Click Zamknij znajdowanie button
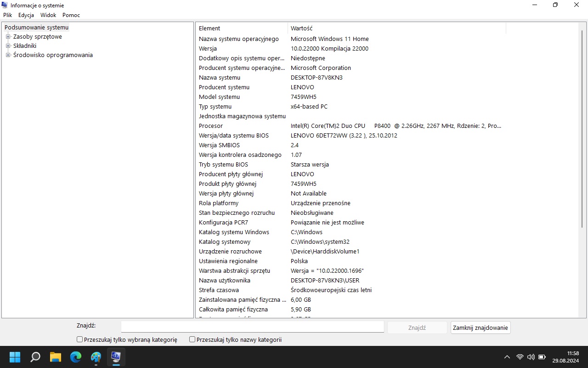Viewport: 588px width, 368px height. (x=481, y=328)
